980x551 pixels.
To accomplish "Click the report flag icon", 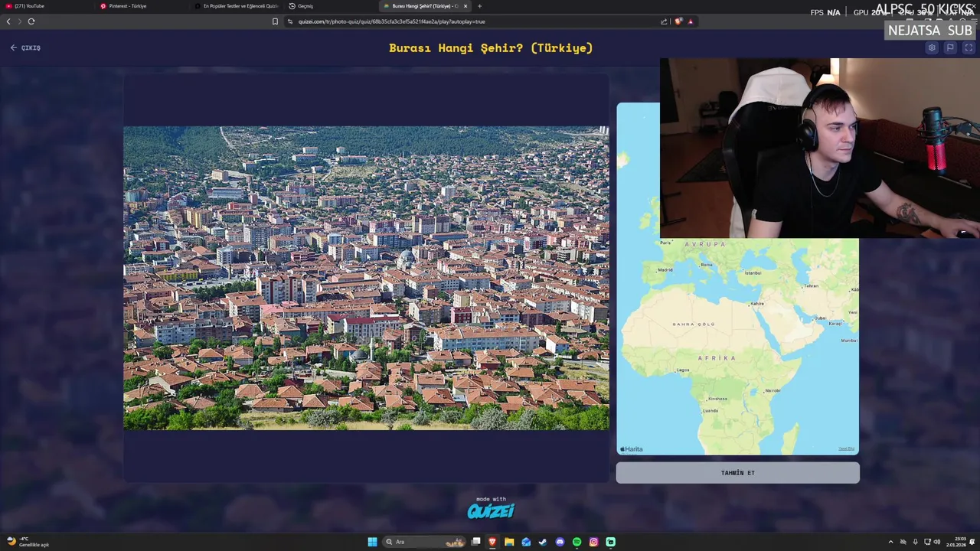I will point(950,47).
